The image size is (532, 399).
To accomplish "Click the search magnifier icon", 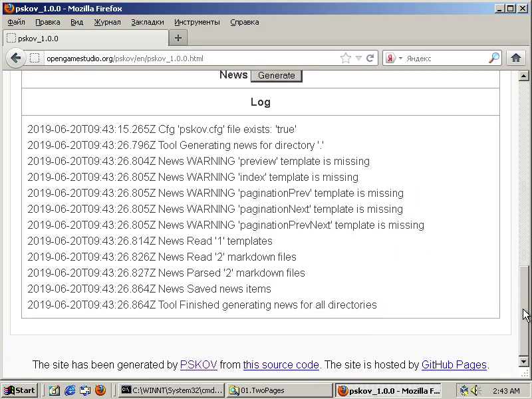I will tap(493, 58).
